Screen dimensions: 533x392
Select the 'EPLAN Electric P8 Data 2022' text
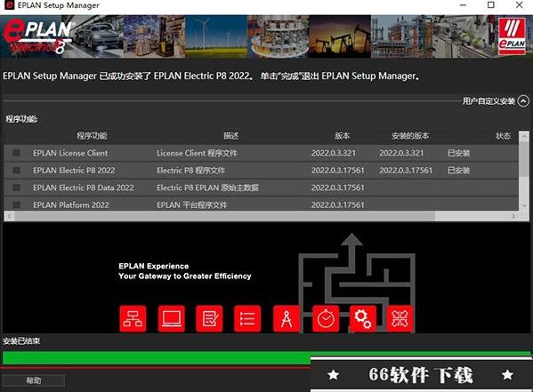click(84, 188)
